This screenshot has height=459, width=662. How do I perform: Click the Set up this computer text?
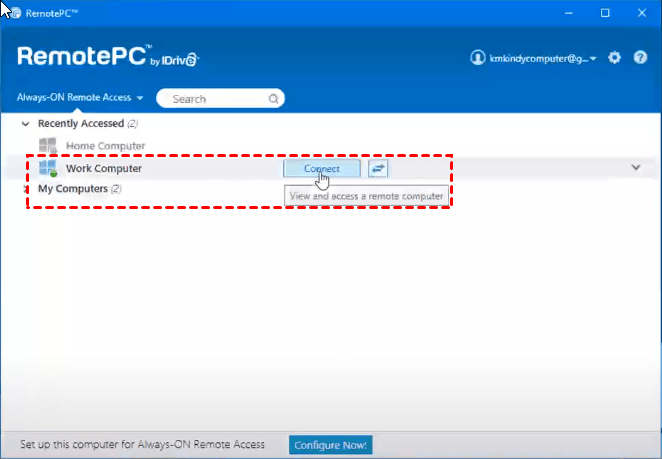pos(142,444)
